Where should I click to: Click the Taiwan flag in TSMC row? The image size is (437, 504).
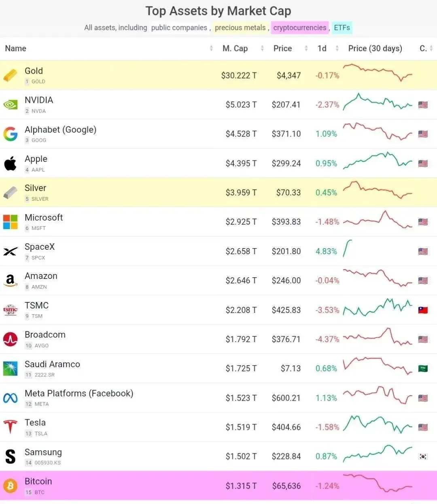(x=423, y=310)
